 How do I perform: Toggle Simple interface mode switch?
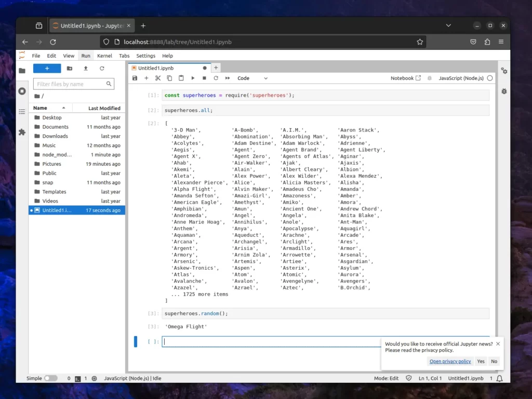click(51, 378)
